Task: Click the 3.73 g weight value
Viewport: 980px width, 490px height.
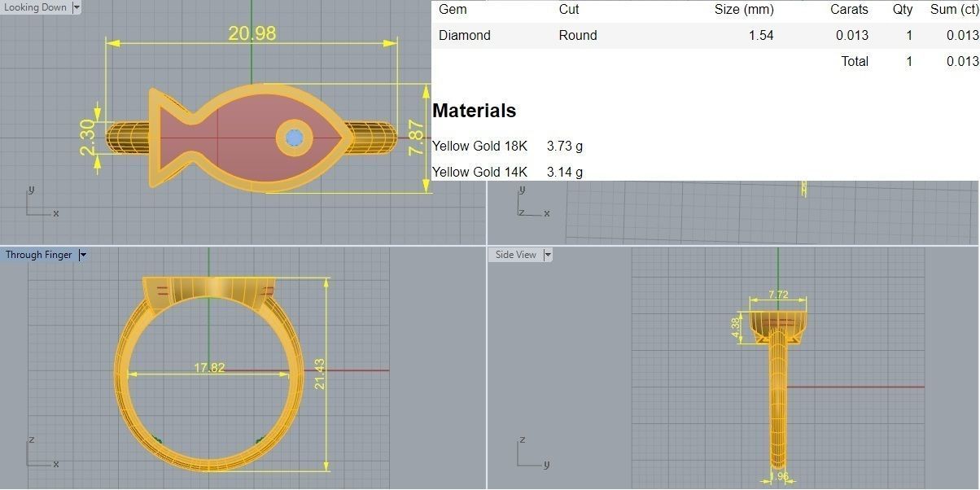Action: (x=565, y=147)
